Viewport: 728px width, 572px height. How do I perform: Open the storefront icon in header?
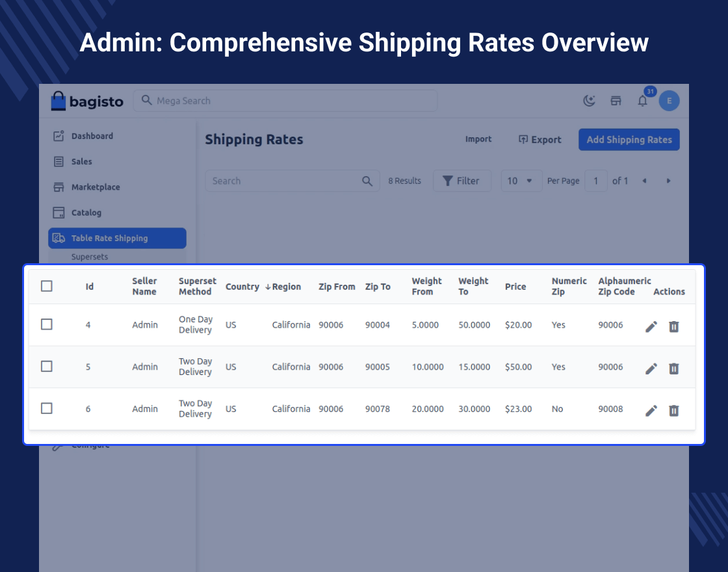(616, 101)
